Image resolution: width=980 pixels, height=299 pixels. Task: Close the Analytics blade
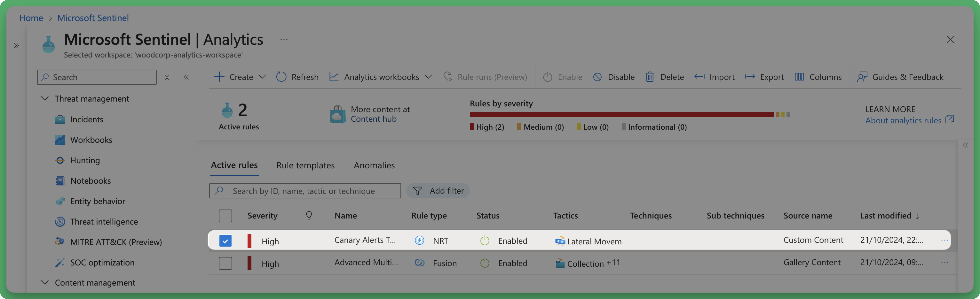click(x=950, y=40)
